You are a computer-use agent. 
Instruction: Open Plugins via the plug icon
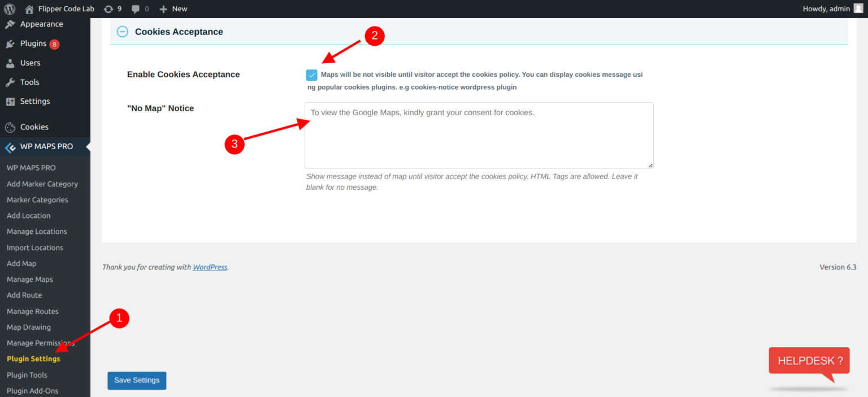[x=10, y=43]
